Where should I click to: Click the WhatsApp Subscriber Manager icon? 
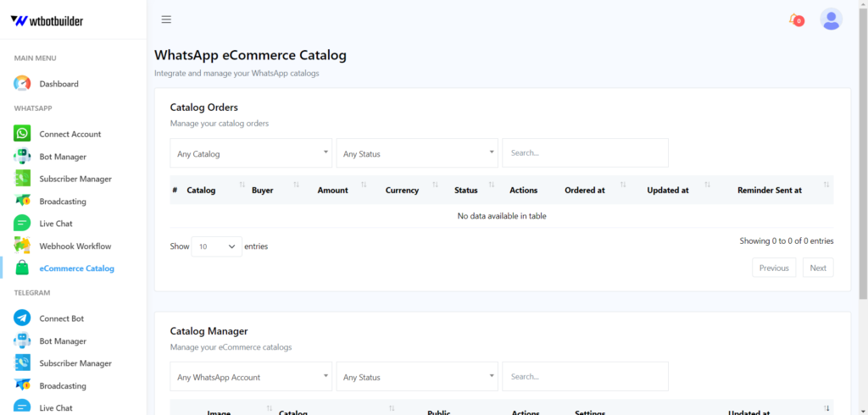22,178
